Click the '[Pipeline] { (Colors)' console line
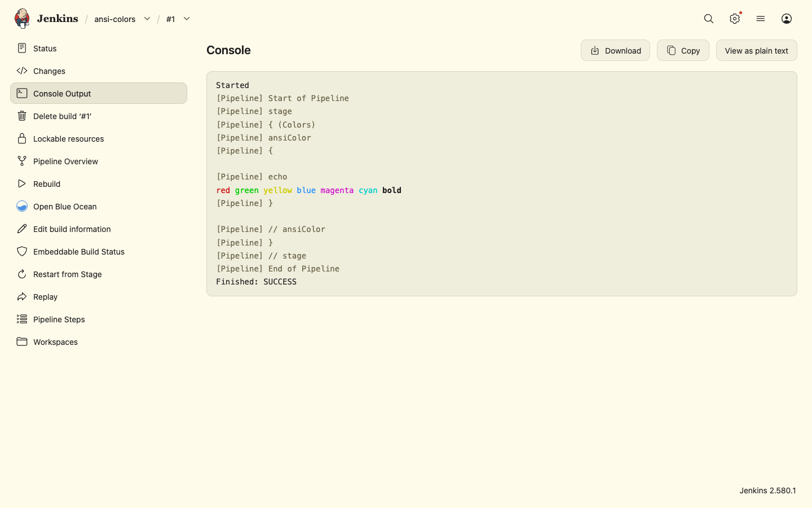This screenshot has height=508, width=812. [x=266, y=125]
